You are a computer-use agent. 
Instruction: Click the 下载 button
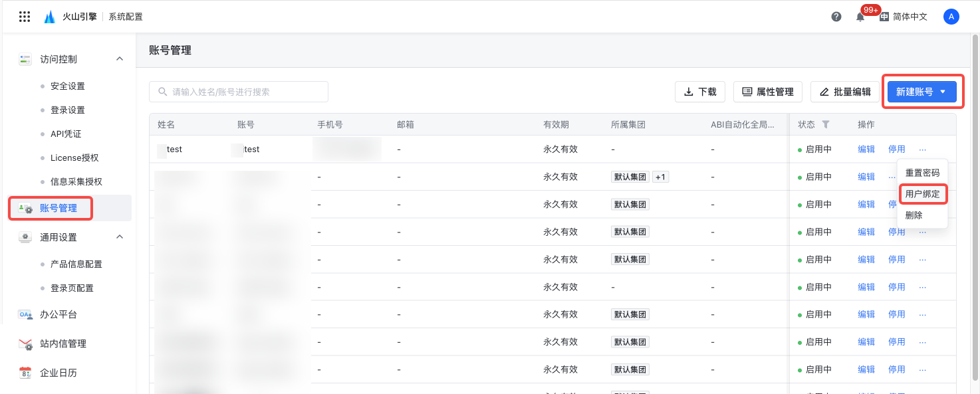pyautogui.click(x=699, y=92)
